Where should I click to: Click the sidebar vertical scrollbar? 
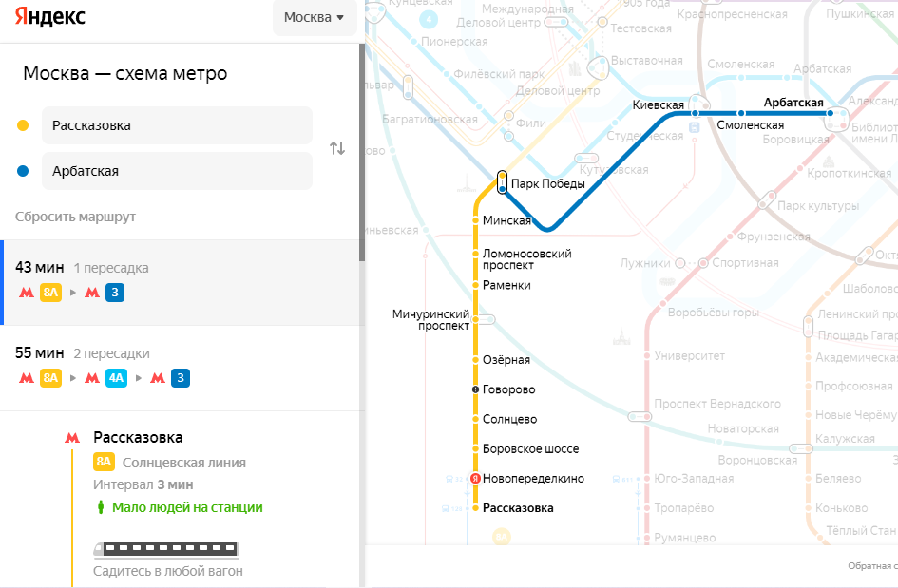(x=361, y=152)
